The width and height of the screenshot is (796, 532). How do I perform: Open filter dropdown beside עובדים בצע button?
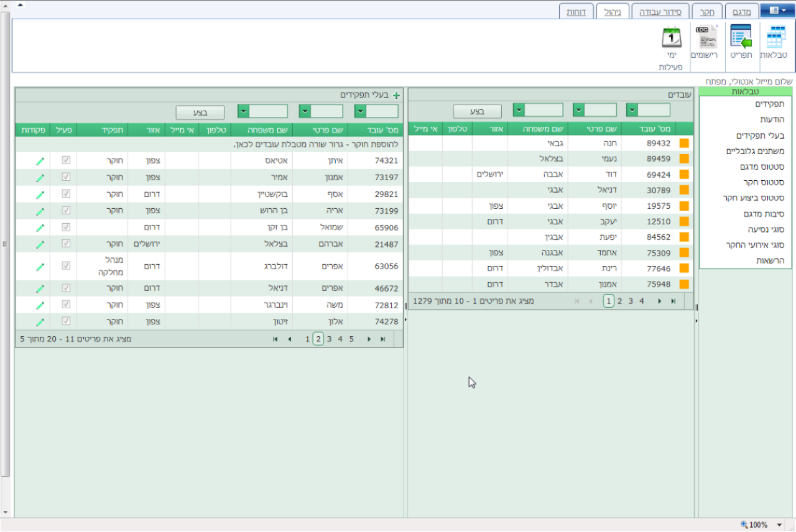coord(519,110)
